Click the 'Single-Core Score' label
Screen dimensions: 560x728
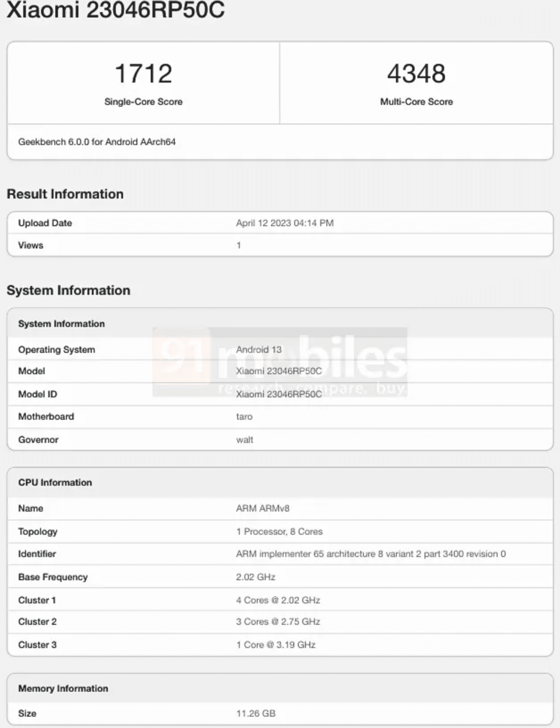pos(143,102)
